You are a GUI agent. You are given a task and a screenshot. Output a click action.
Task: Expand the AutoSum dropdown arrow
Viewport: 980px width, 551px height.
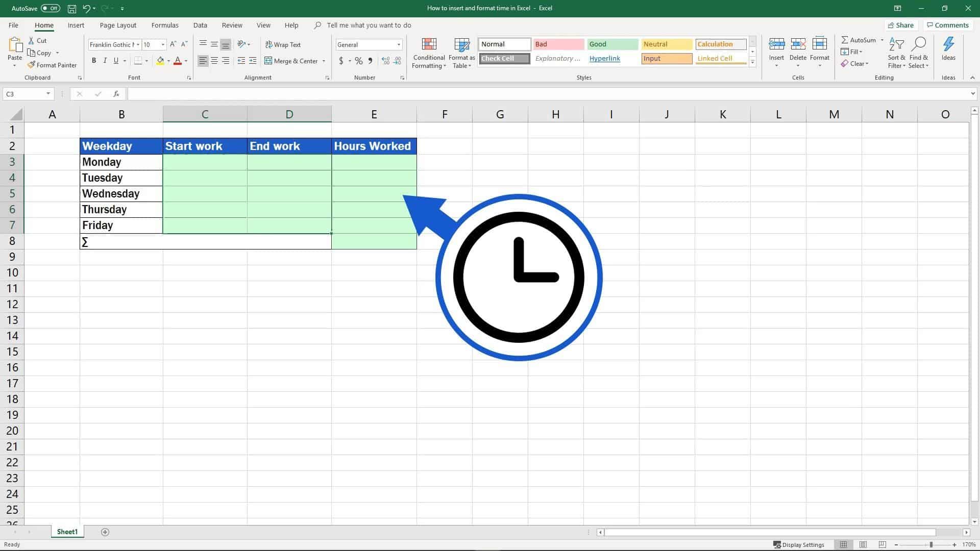pos(882,40)
